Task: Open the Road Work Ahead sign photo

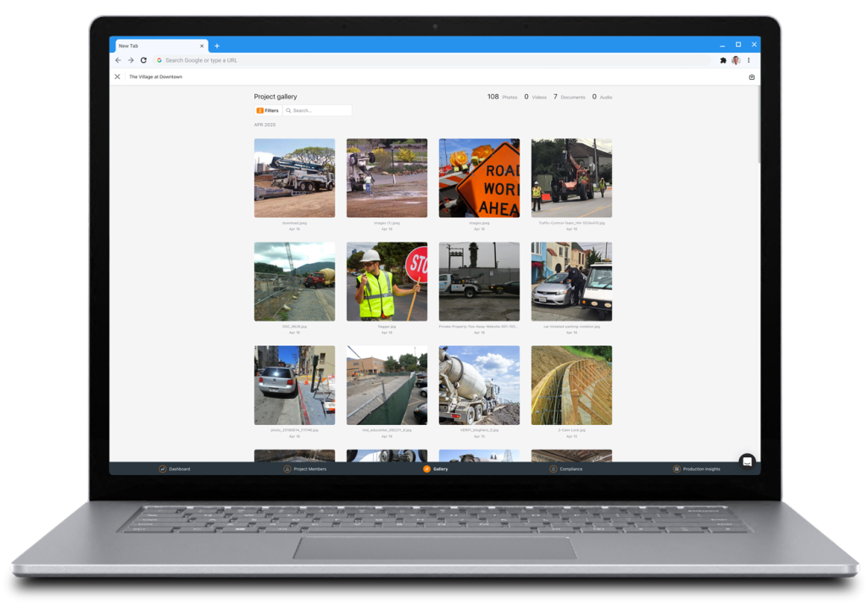Action: pos(479,178)
